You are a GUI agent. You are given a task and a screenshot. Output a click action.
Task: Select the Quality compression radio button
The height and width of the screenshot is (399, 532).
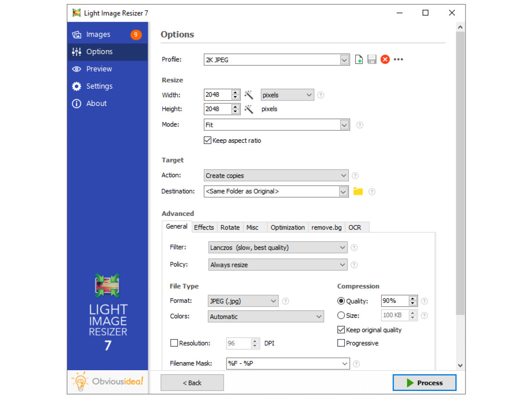[x=341, y=301]
